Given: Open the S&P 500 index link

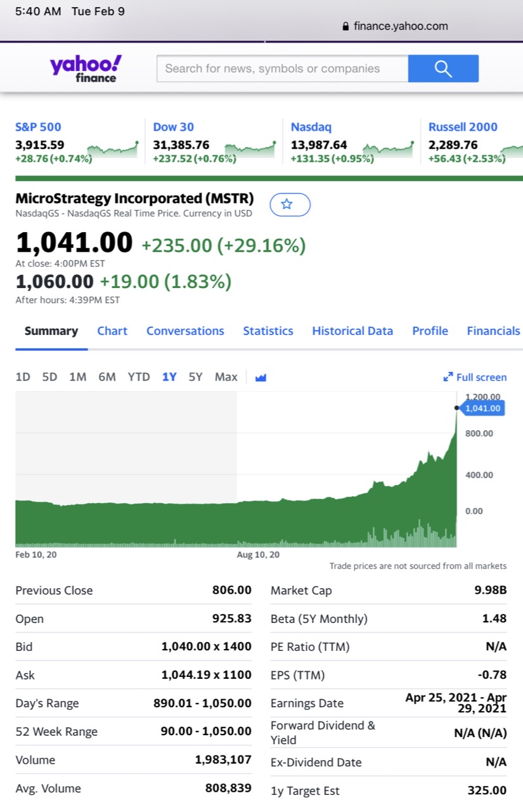Looking at the screenshot, I should coord(39,127).
